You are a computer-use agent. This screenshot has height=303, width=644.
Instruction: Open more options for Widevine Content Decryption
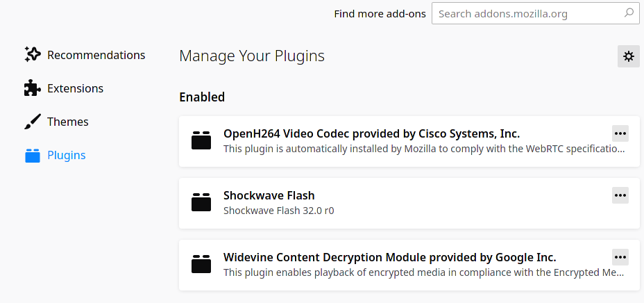click(620, 257)
